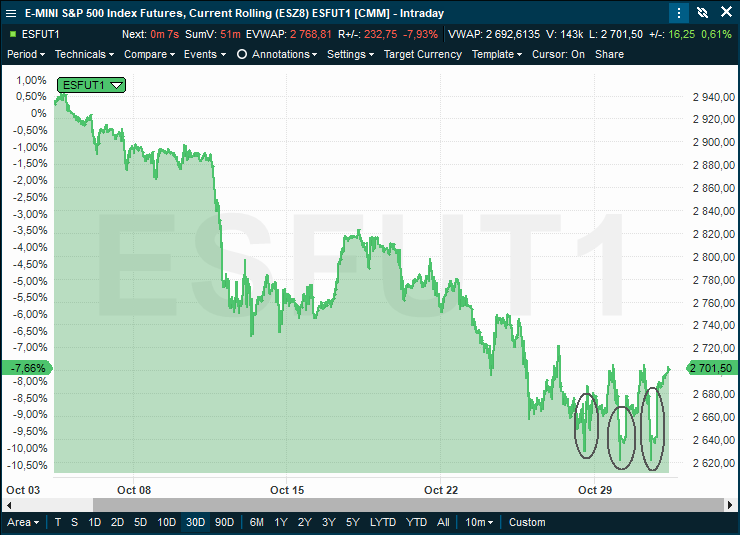Select the 6M time range
This screenshot has height=535, width=740.
256,522
